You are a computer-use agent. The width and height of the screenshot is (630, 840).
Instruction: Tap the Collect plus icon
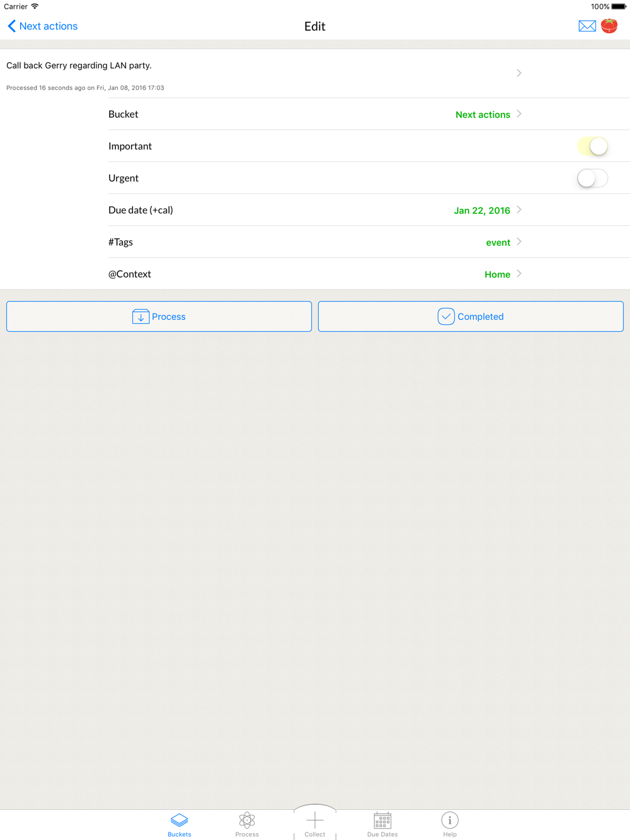point(315,820)
